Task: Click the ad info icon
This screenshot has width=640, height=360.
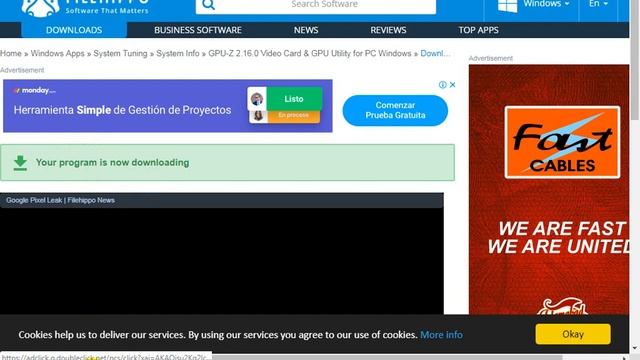Action: tap(442, 84)
